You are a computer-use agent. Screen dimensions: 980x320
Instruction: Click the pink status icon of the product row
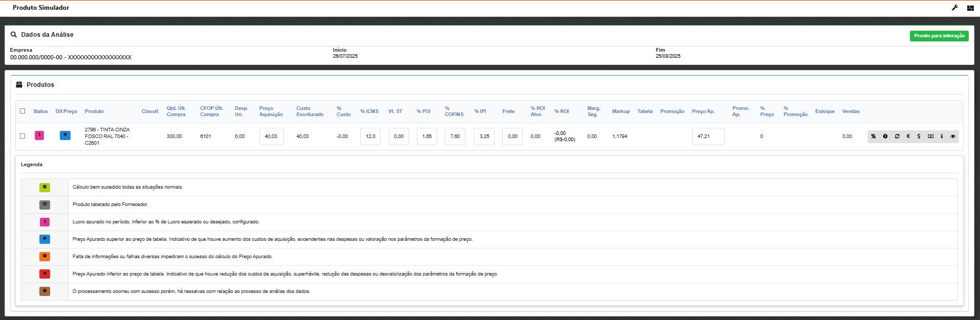(x=39, y=135)
